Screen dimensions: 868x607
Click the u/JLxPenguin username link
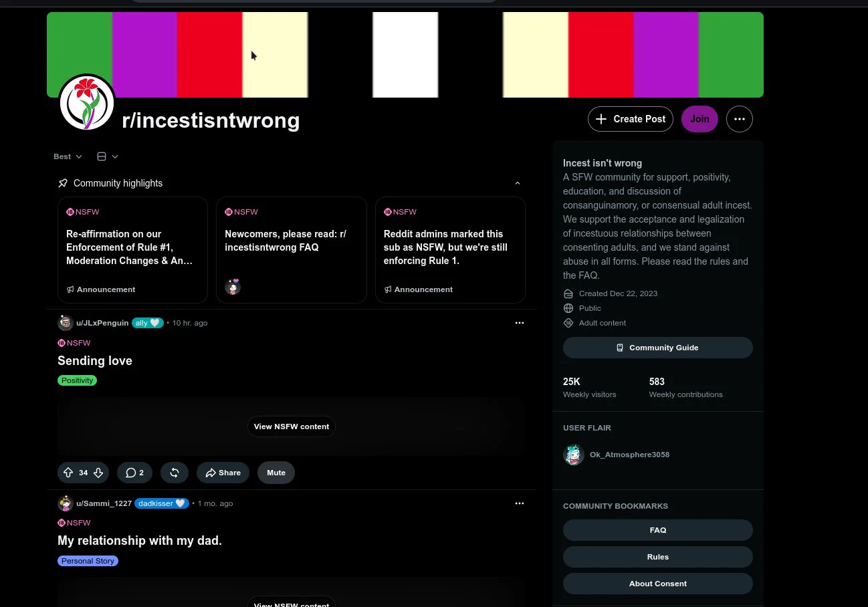pos(102,323)
